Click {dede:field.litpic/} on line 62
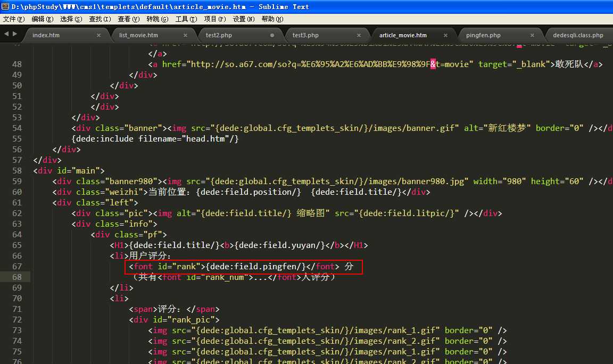 tap(407, 213)
